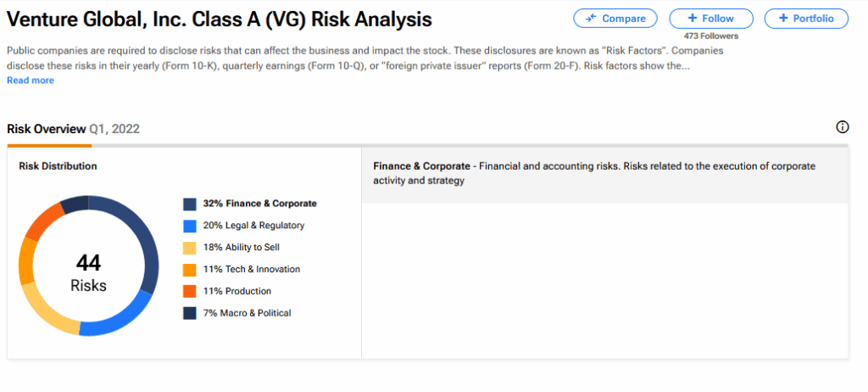Click the 473 Followers count
The width and height of the screenshot is (868, 392).
(711, 36)
